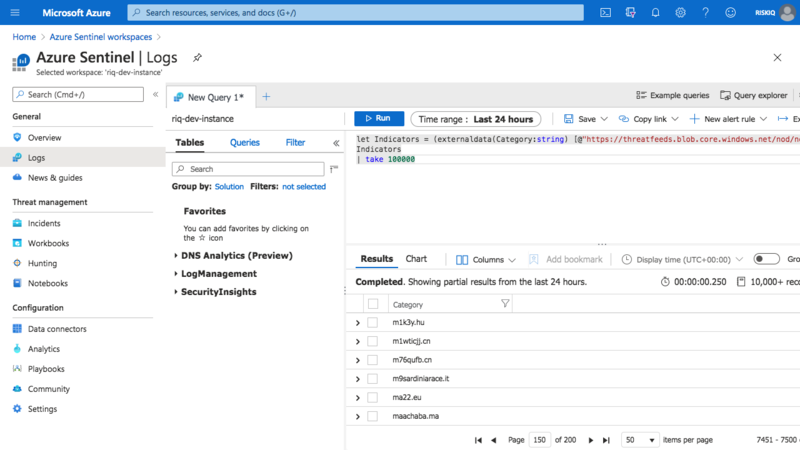The image size is (800, 450).
Task: Change the Time range setting
Action: tap(476, 119)
